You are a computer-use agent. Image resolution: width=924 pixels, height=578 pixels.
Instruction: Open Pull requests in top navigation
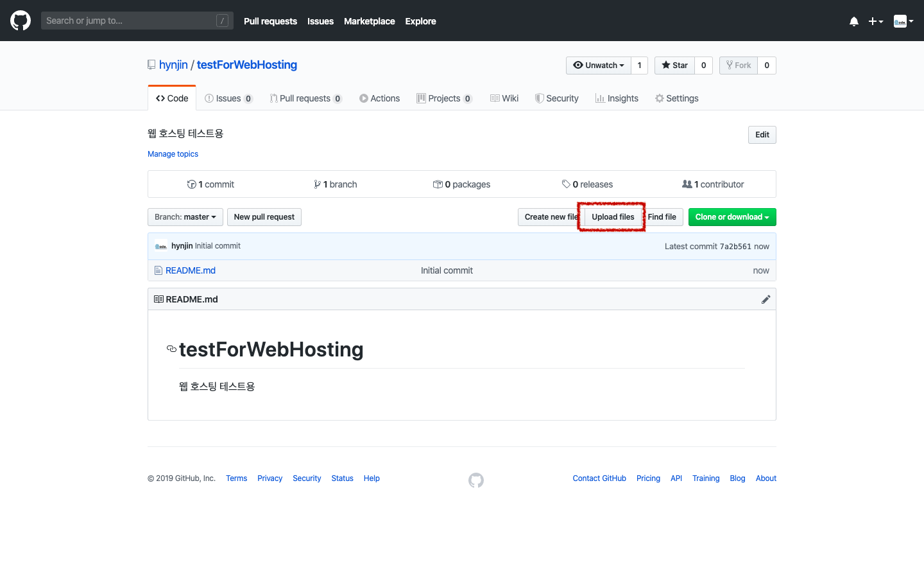tap(270, 21)
